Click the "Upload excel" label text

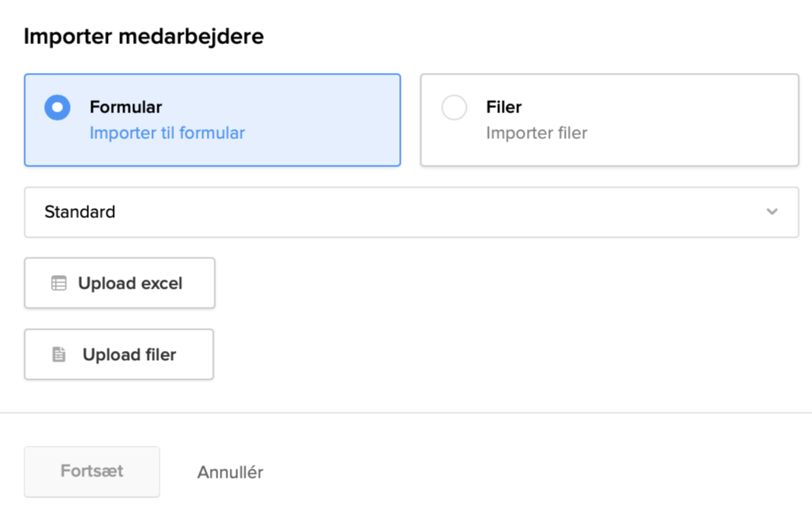pyautogui.click(x=130, y=283)
